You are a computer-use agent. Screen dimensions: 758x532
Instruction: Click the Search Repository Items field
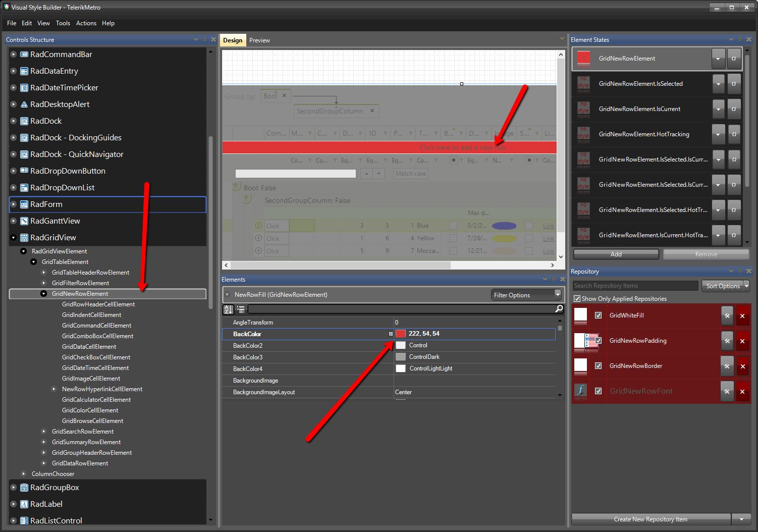pyautogui.click(x=635, y=286)
